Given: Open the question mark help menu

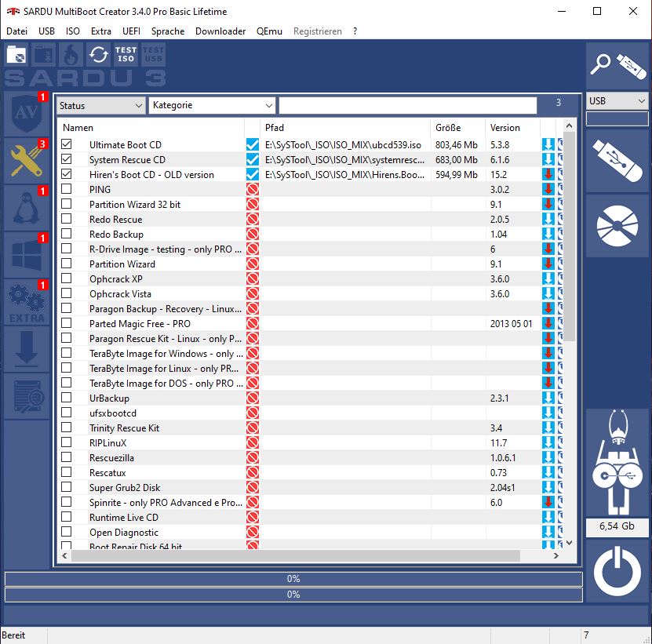Looking at the screenshot, I should click(355, 31).
